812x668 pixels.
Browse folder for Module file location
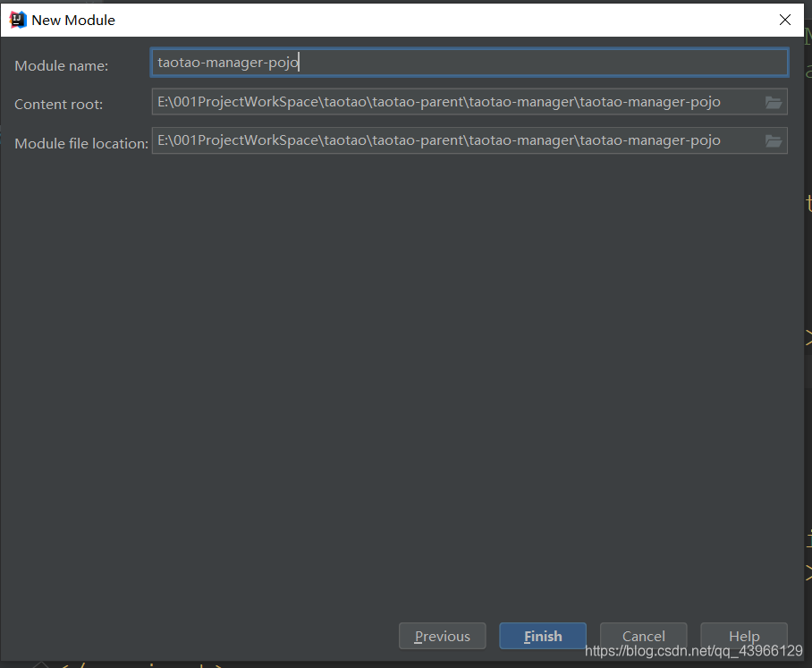click(x=774, y=141)
